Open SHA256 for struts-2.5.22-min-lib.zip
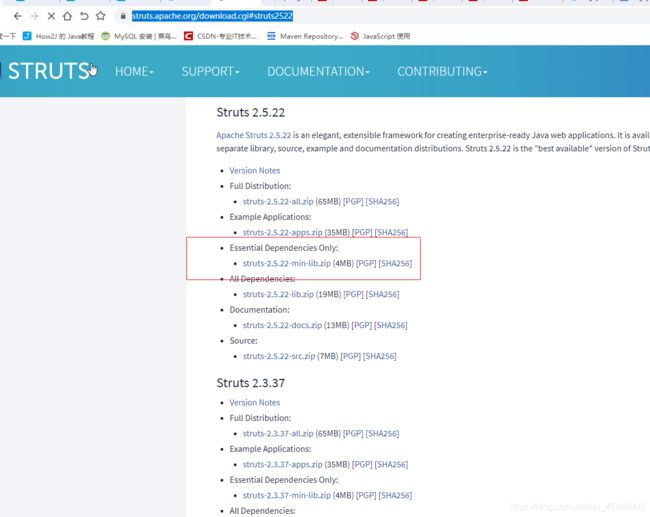The width and height of the screenshot is (650, 517). pos(395,263)
